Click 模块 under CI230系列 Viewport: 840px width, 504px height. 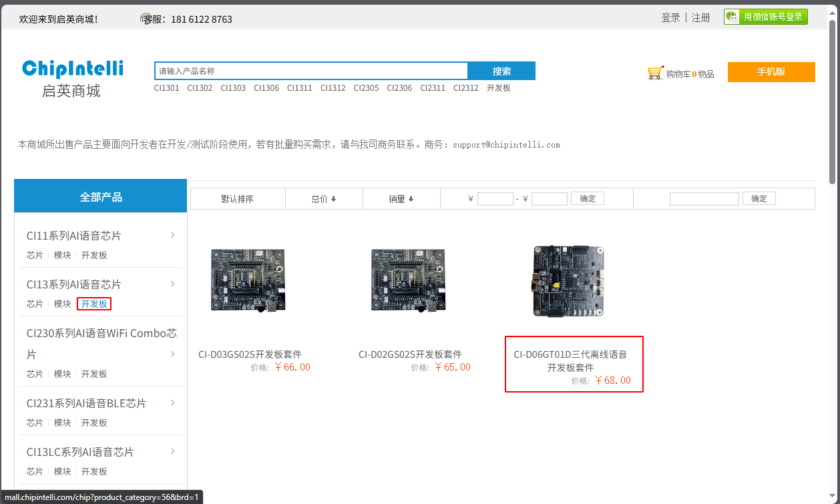(62, 374)
